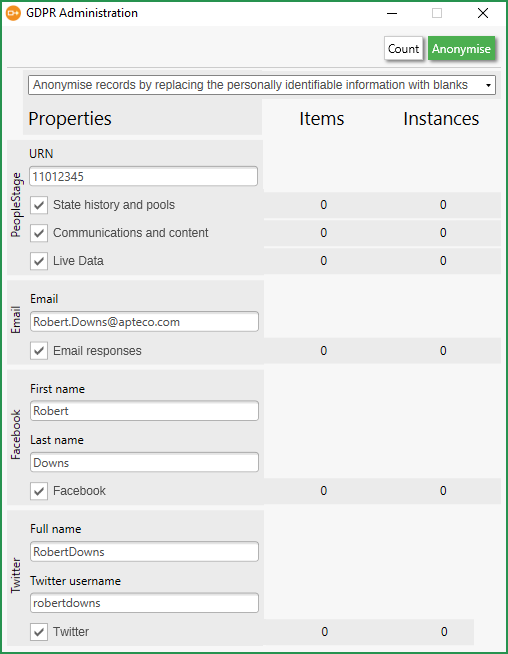This screenshot has height=654, width=508.
Task: Open the anonymise method dropdown
Action: pos(262,85)
